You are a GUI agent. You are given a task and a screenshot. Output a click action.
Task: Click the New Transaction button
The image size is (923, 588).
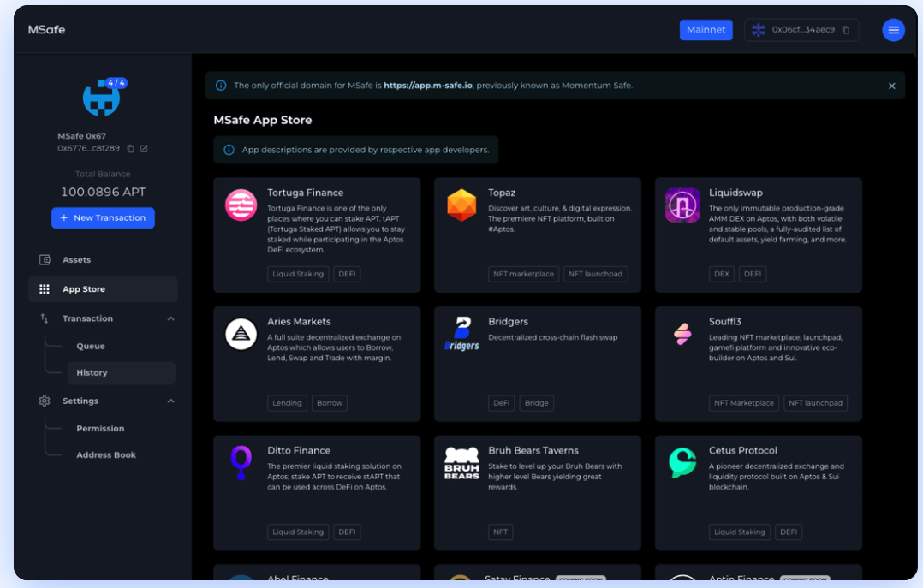pyautogui.click(x=103, y=218)
